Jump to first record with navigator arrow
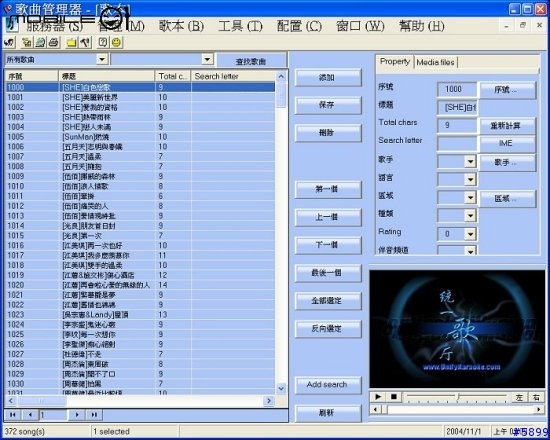Screen dimensions: 550x440 tap(13, 415)
